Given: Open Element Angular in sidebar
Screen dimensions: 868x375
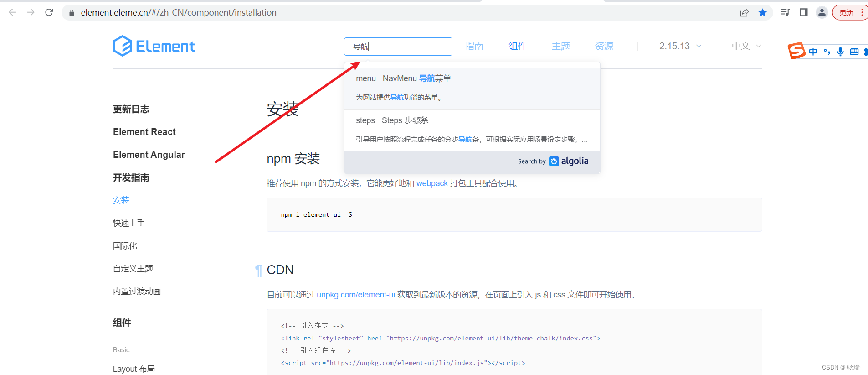Looking at the screenshot, I should click(149, 155).
